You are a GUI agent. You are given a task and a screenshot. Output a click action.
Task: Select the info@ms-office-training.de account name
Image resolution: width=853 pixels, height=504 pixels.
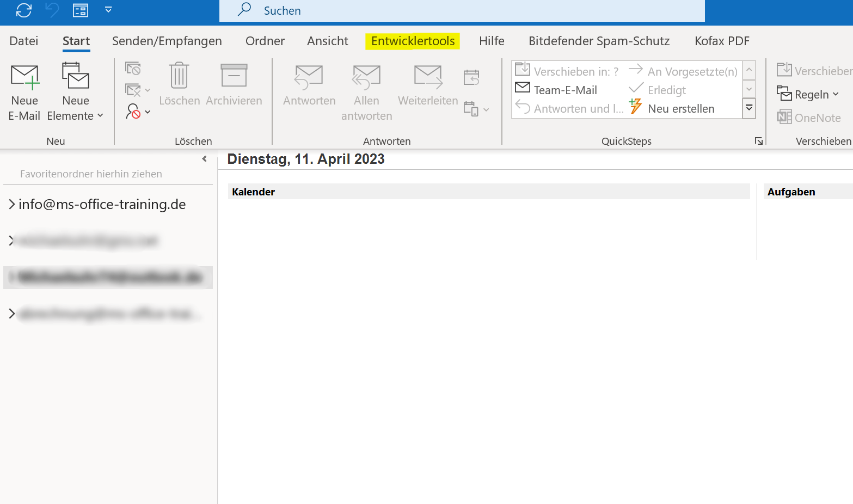click(102, 204)
